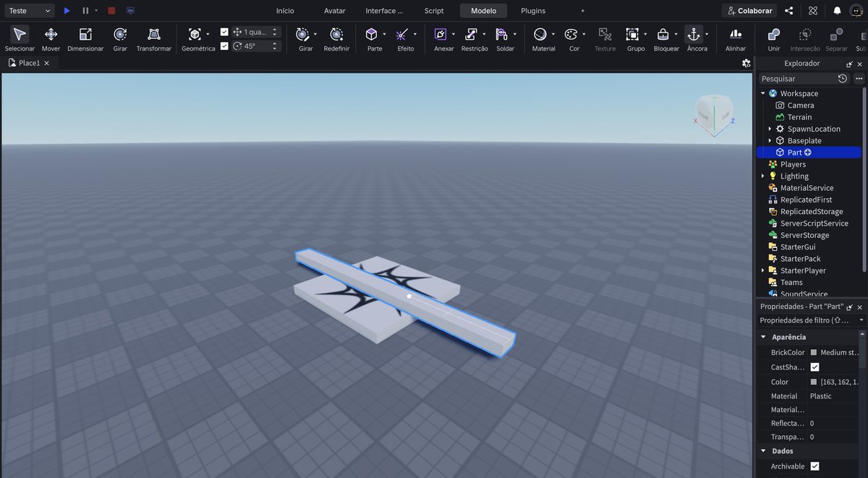Screen dimensions: 868x478
Task: Select Camera in the Explorer
Action: [x=800, y=106]
